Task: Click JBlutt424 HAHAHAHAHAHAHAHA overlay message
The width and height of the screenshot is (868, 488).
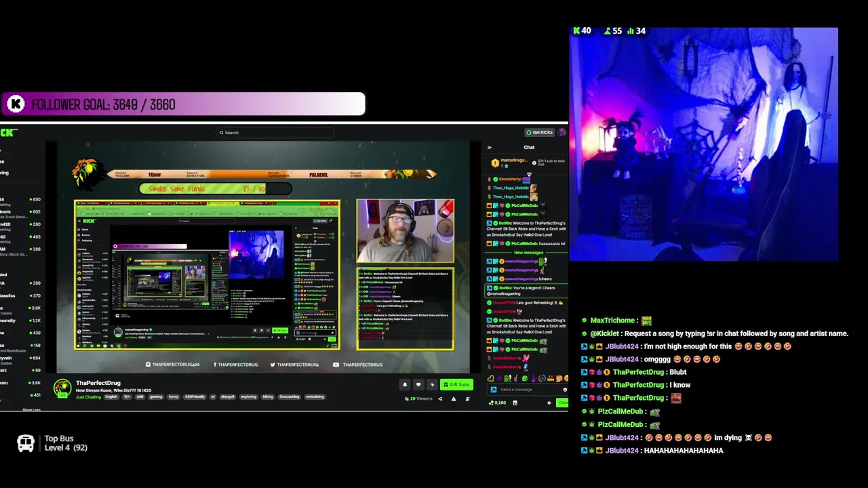Action: tap(652, 451)
